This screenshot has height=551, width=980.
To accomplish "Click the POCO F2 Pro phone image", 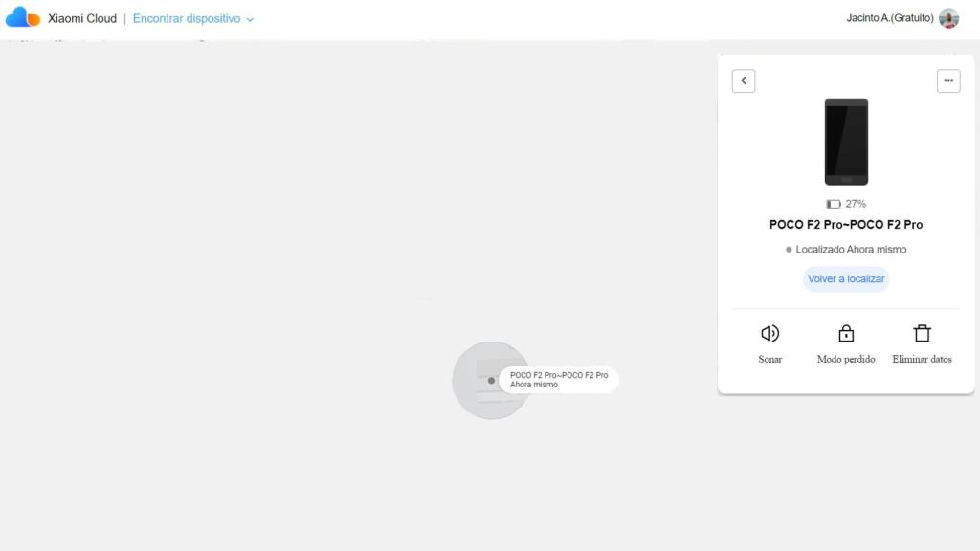I will click(846, 142).
